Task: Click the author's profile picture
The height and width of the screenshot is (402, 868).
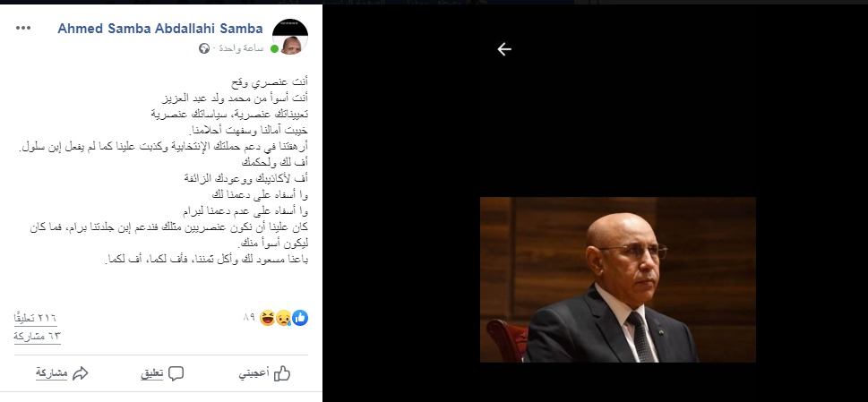Action: pos(290,37)
